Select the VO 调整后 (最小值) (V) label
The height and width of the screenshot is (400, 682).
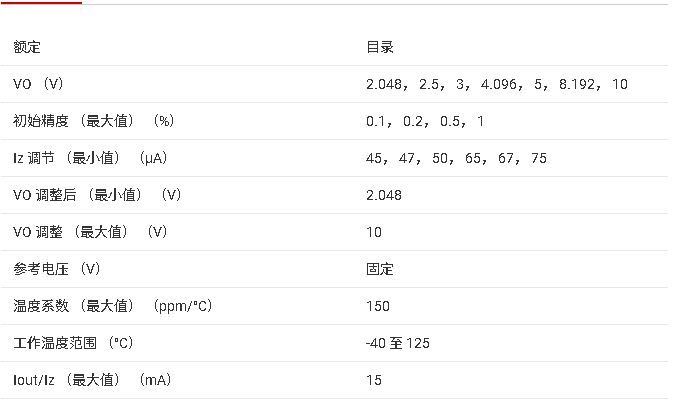97,195
